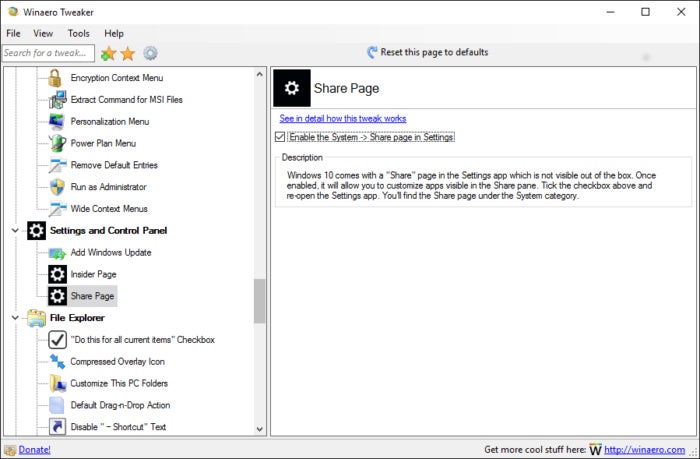
Task: Click the Search for a tweak field
Action: (x=48, y=53)
